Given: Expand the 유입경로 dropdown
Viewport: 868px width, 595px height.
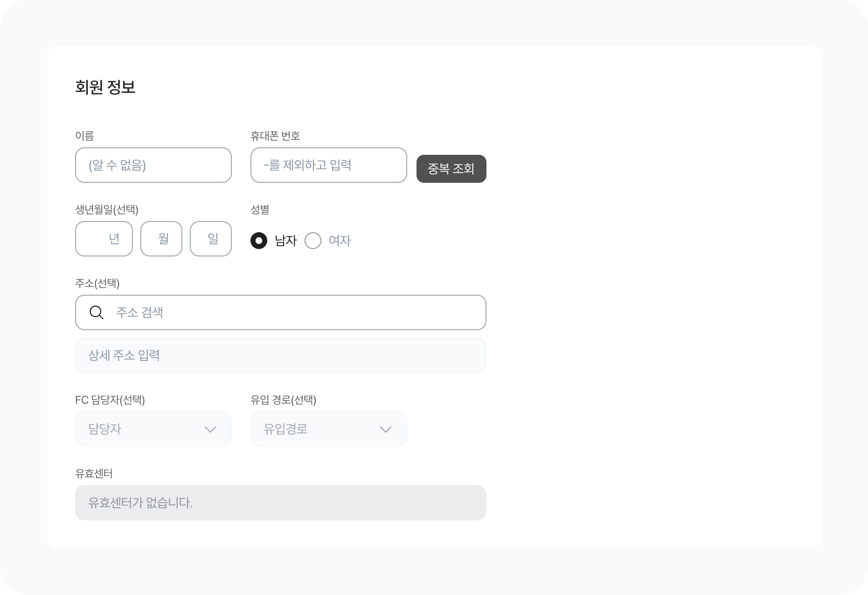Looking at the screenshot, I should 328,429.
